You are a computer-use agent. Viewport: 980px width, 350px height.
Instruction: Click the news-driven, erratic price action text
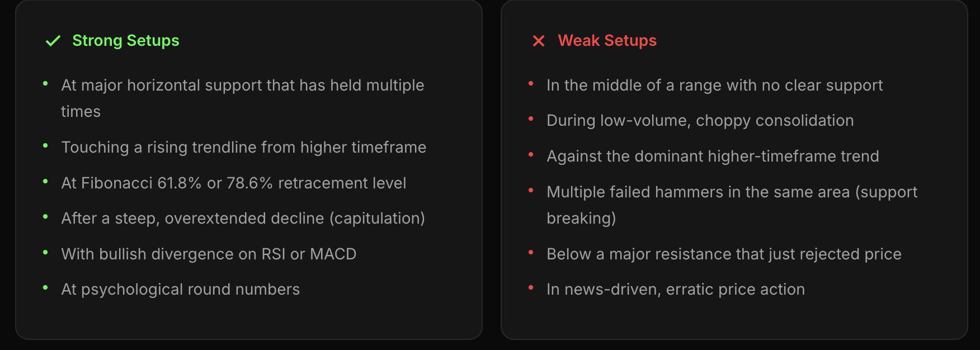675,290
